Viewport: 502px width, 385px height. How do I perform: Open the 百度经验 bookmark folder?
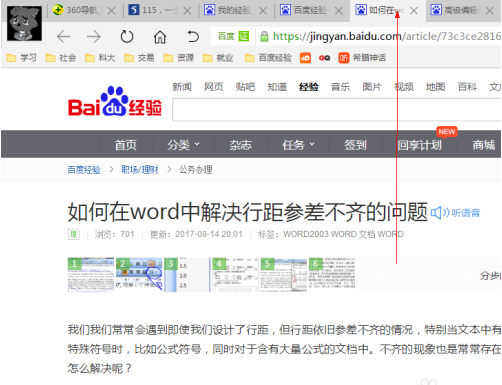[x=268, y=58]
